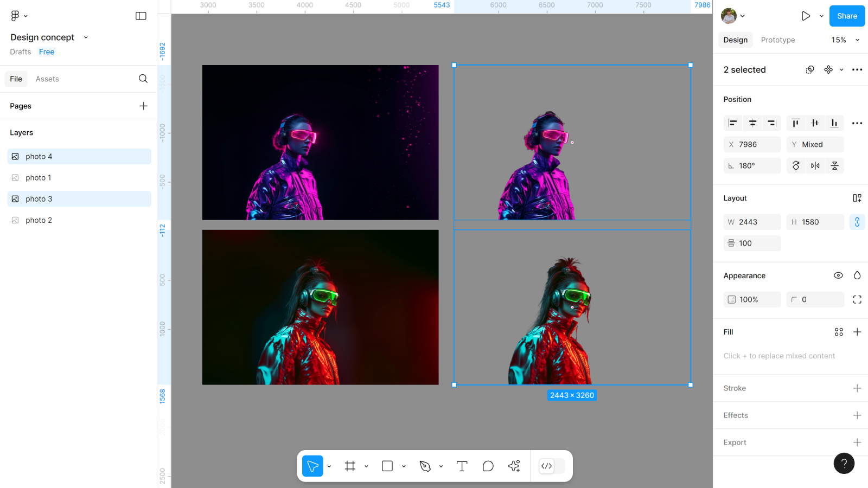868x488 pixels.
Task: Expand the Design concept file menu
Action: click(x=86, y=37)
